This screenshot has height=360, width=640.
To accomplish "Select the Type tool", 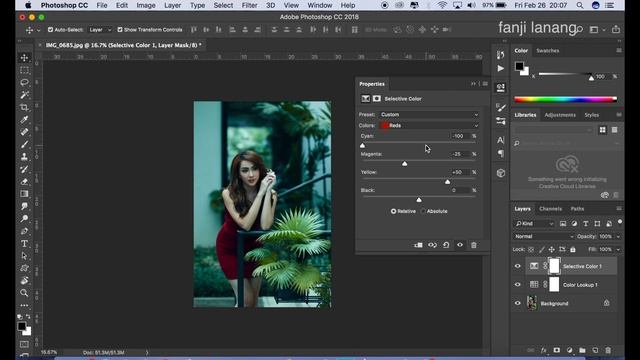I will tap(24, 244).
